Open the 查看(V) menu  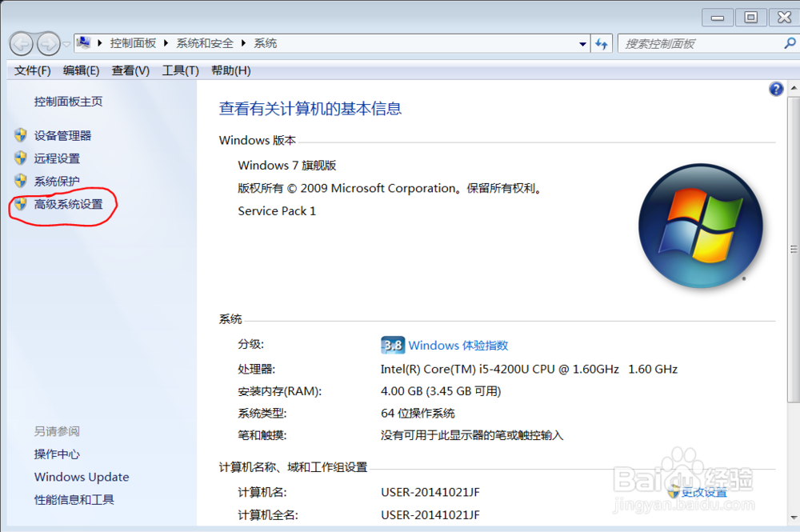[130, 70]
